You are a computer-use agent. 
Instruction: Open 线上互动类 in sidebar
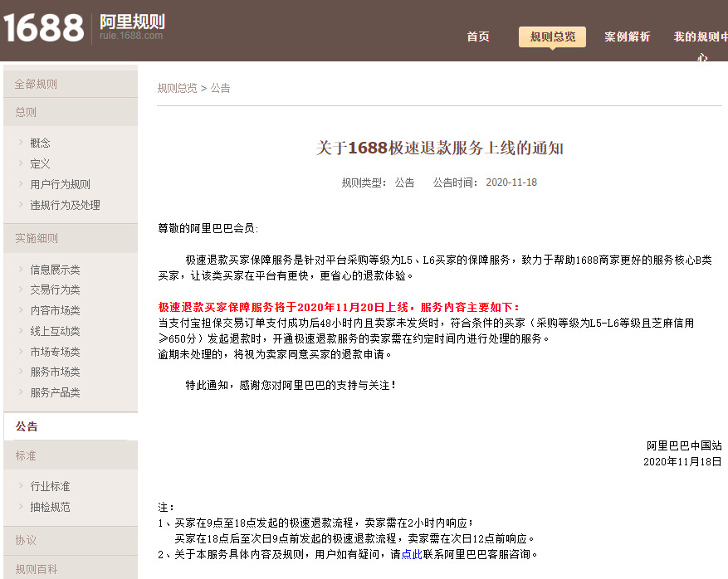pyautogui.click(x=55, y=331)
